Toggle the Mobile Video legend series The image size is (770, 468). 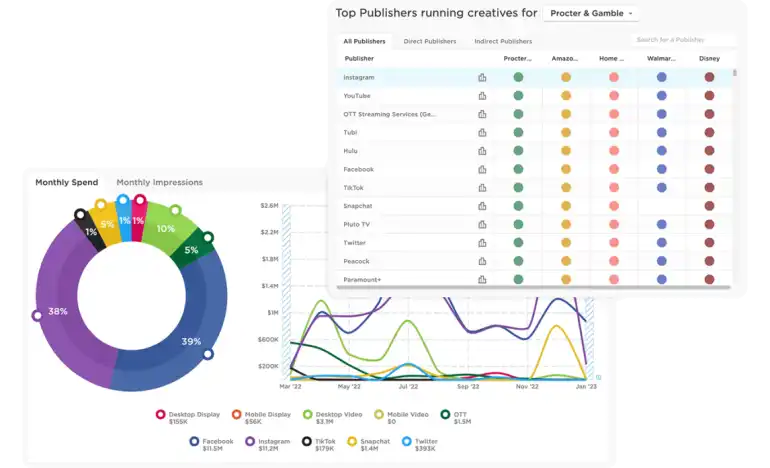tap(401, 417)
